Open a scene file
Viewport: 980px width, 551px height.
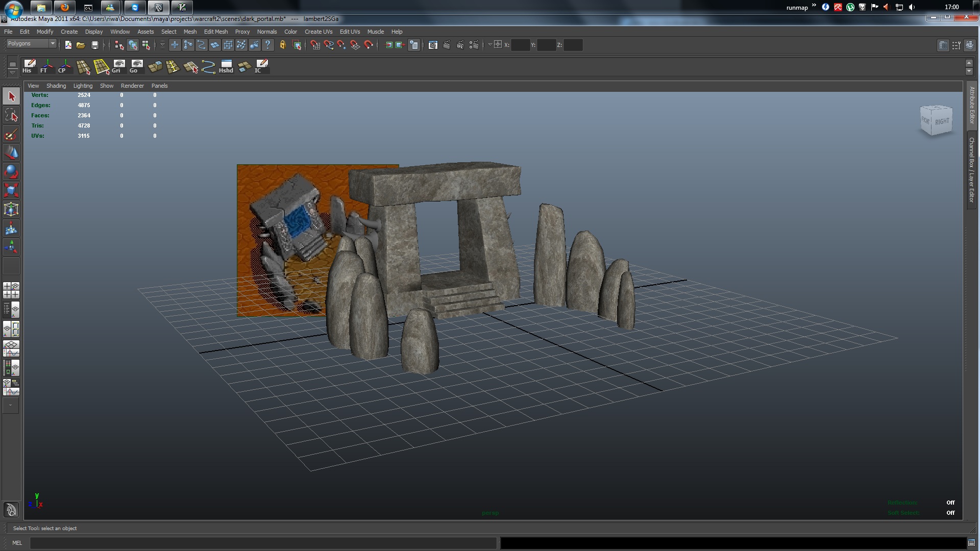point(81,45)
